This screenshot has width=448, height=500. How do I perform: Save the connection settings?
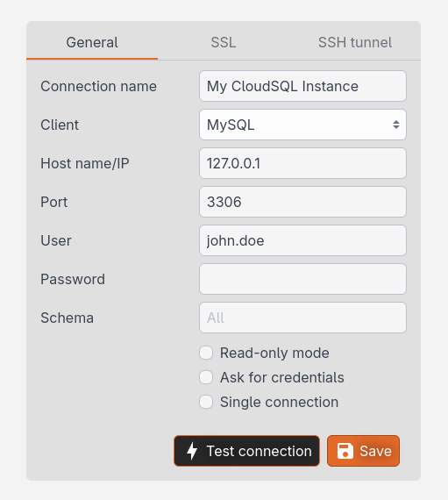(x=363, y=451)
